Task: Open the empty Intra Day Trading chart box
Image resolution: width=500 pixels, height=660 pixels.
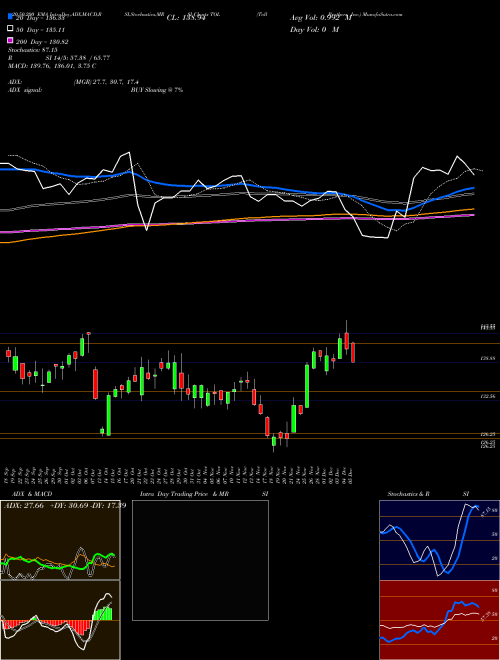Action: (200, 560)
